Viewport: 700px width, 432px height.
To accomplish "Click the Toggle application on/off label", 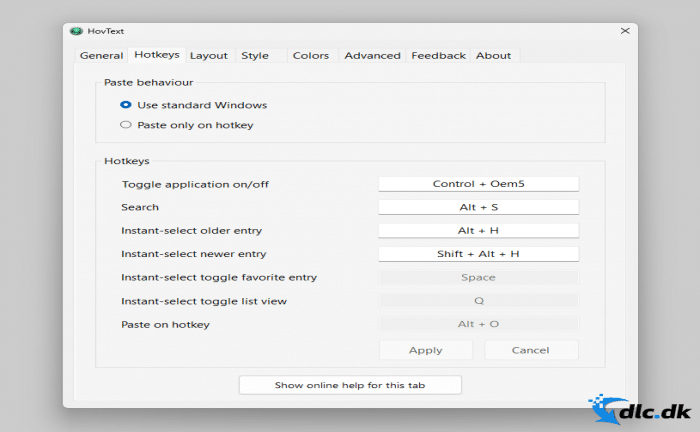I will (195, 184).
